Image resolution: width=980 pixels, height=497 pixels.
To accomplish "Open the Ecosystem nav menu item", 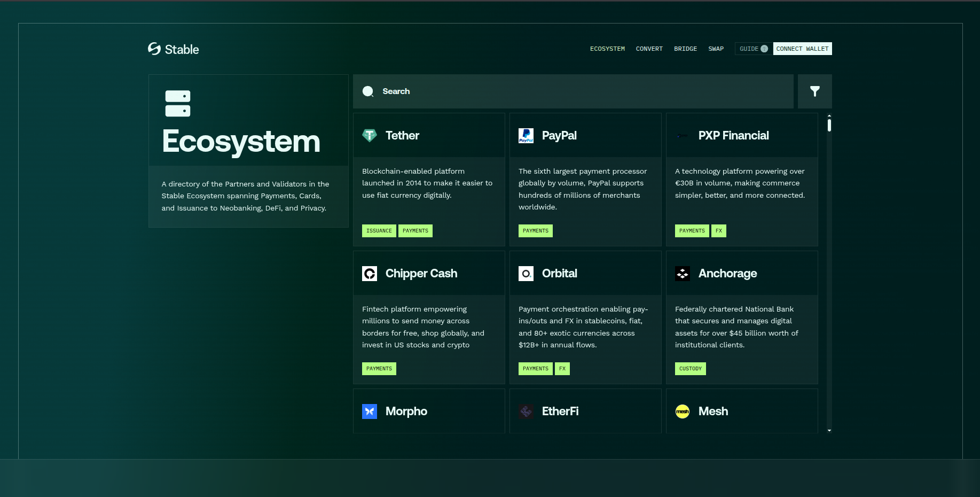I will click(x=607, y=49).
